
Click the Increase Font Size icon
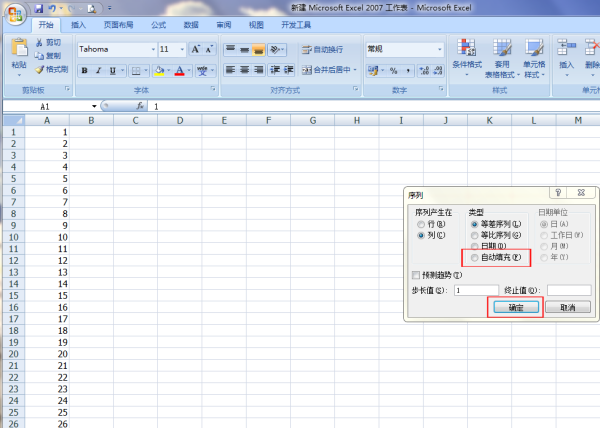[x=196, y=48]
